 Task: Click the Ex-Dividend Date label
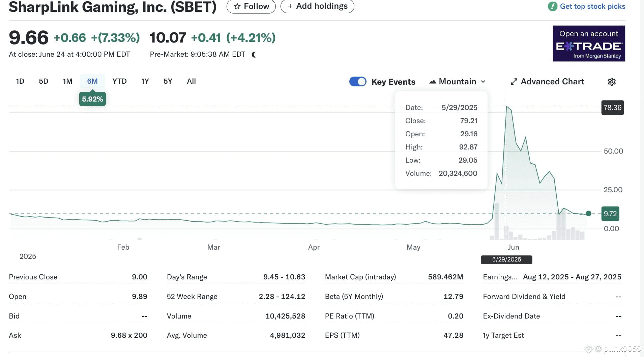[x=511, y=316]
